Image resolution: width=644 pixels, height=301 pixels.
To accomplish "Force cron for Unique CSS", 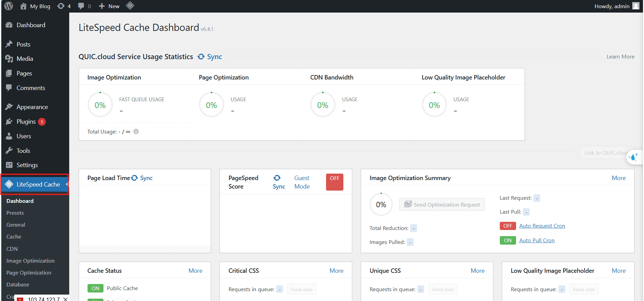I will click(x=443, y=289).
